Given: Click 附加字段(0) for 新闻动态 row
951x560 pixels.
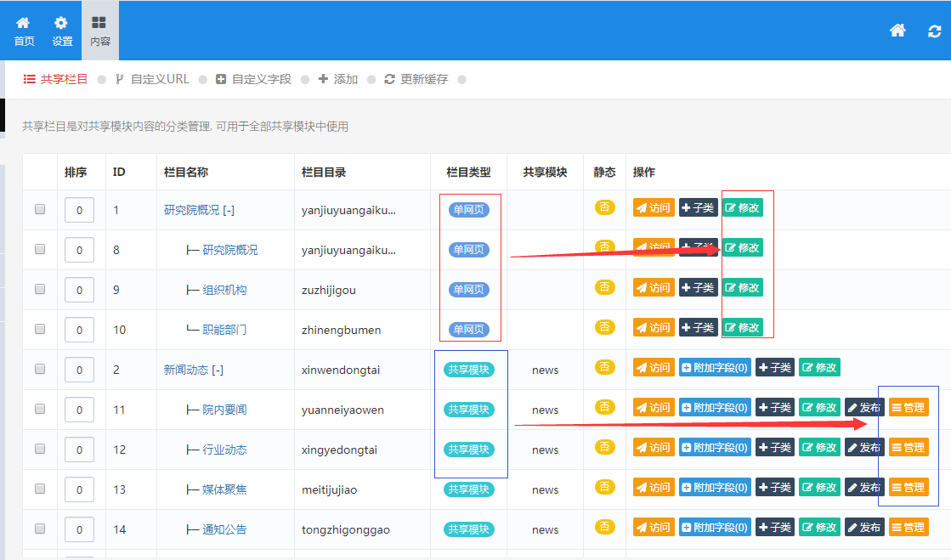Looking at the screenshot, I should [715, 368].
